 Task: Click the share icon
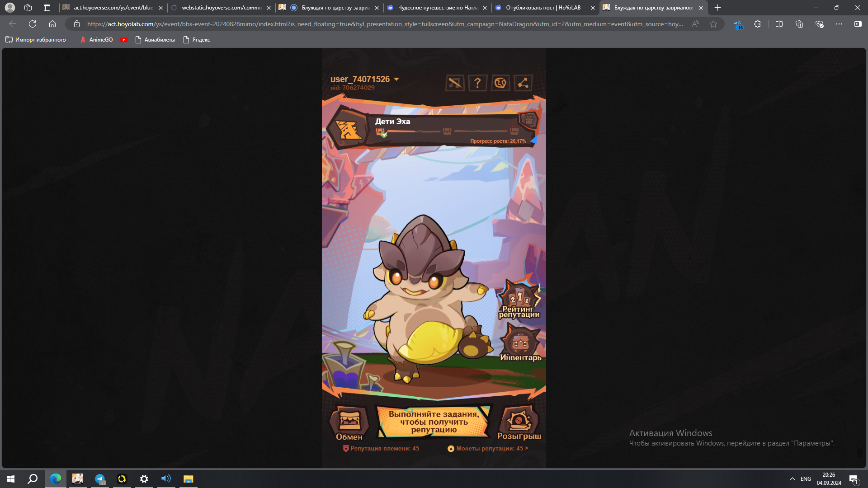523,83
